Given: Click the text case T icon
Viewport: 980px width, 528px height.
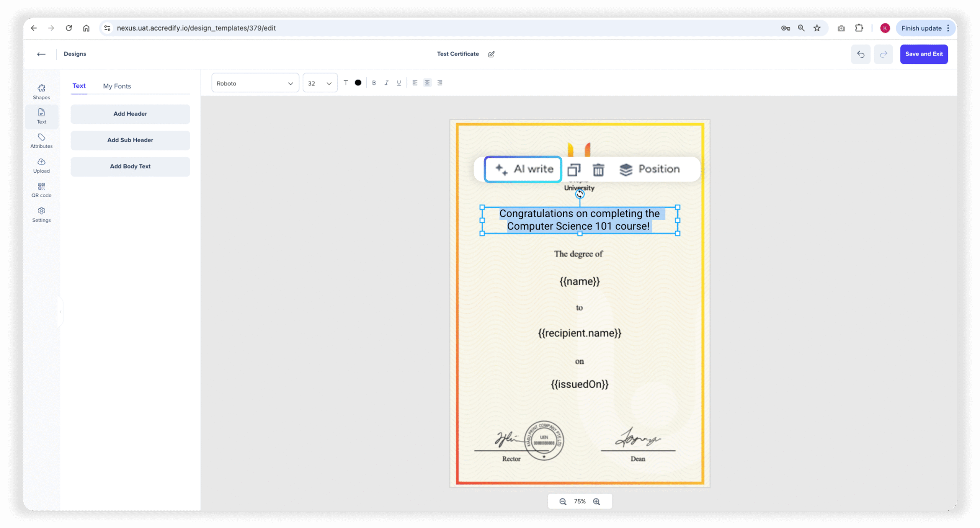Looking at the screenshot, I should pos(346,83).
